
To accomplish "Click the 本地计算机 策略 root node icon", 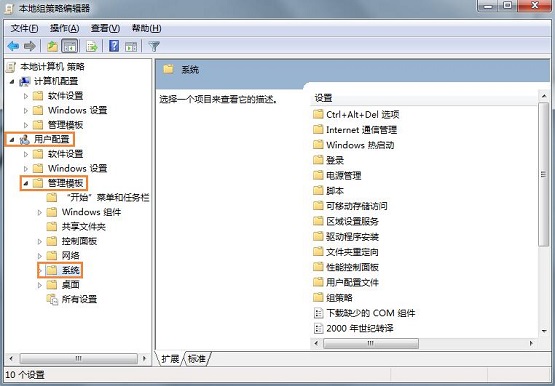I will tap(11, 67).
